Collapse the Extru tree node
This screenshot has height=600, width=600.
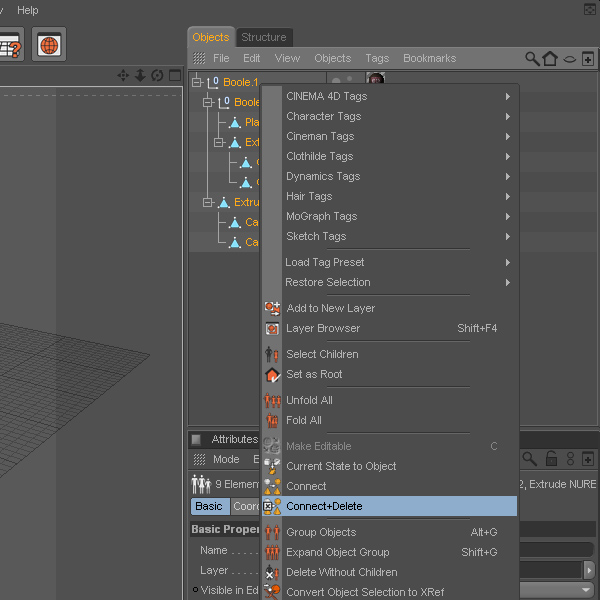tap(208, 202)
